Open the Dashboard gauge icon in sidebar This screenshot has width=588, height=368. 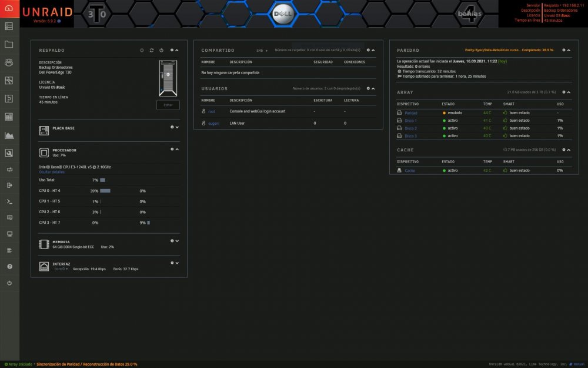pyautogui.click(x=9, y=9)
